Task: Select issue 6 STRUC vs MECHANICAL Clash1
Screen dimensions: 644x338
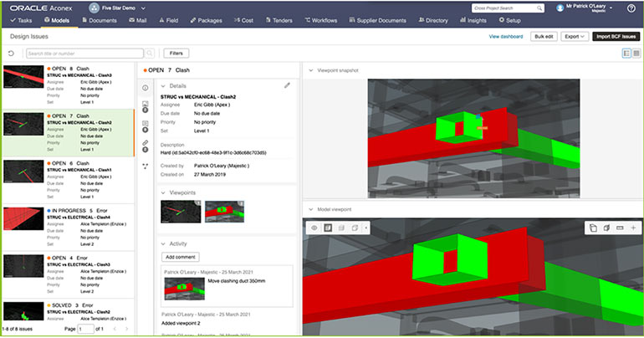Action: pyautogui.click(x=69, y=180)
